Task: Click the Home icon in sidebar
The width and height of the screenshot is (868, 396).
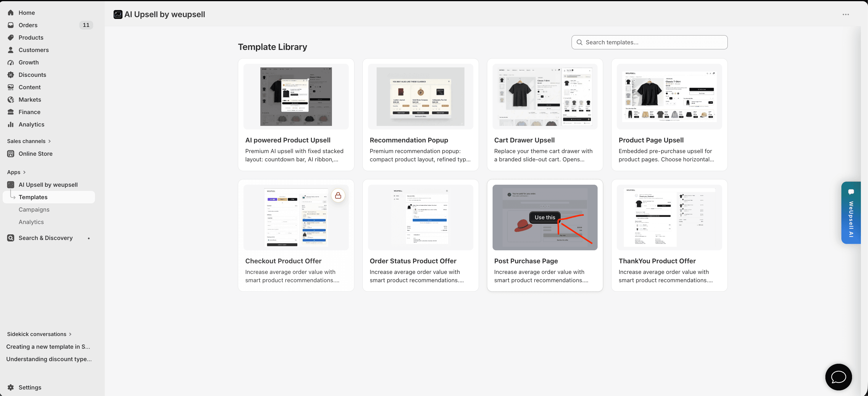Action: pos(11,13)
